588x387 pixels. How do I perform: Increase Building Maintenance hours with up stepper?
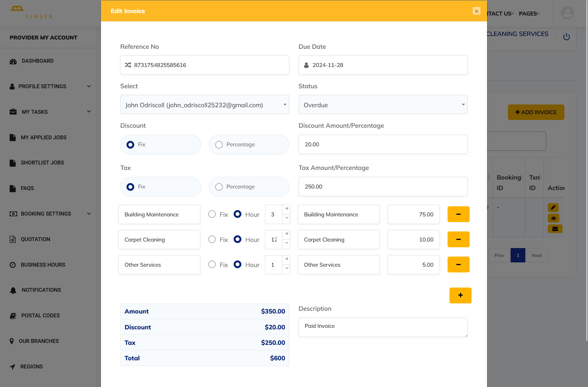[287, 209]
